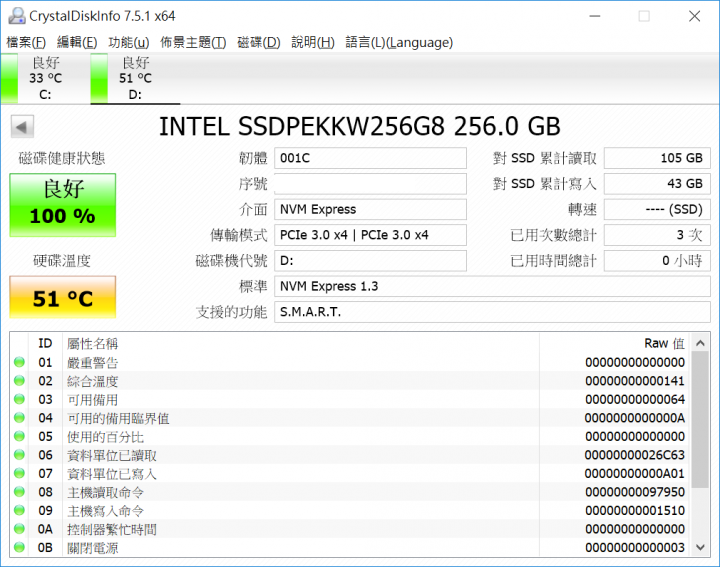
Task: Select the 綜合溫度 attribute name
Action: point(92,381)
